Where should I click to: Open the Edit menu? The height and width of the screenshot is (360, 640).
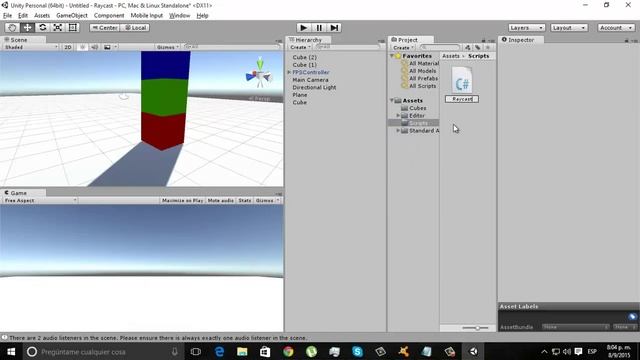[x=23, y=16]
